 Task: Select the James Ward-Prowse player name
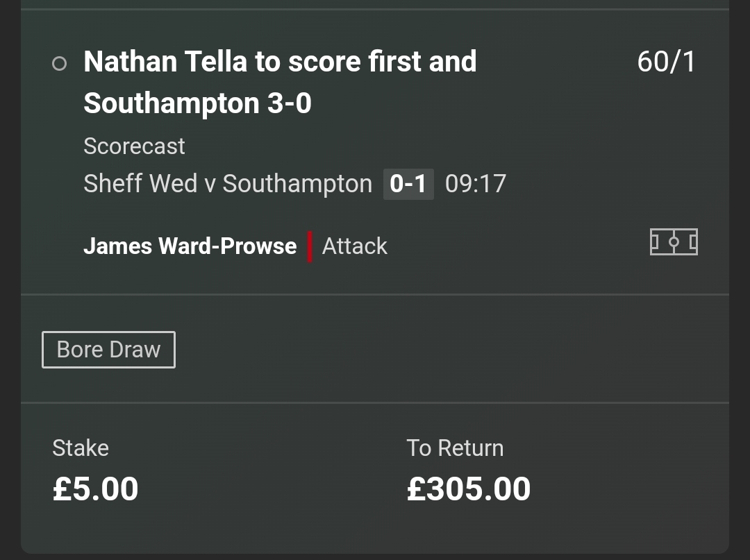point(190,246)
